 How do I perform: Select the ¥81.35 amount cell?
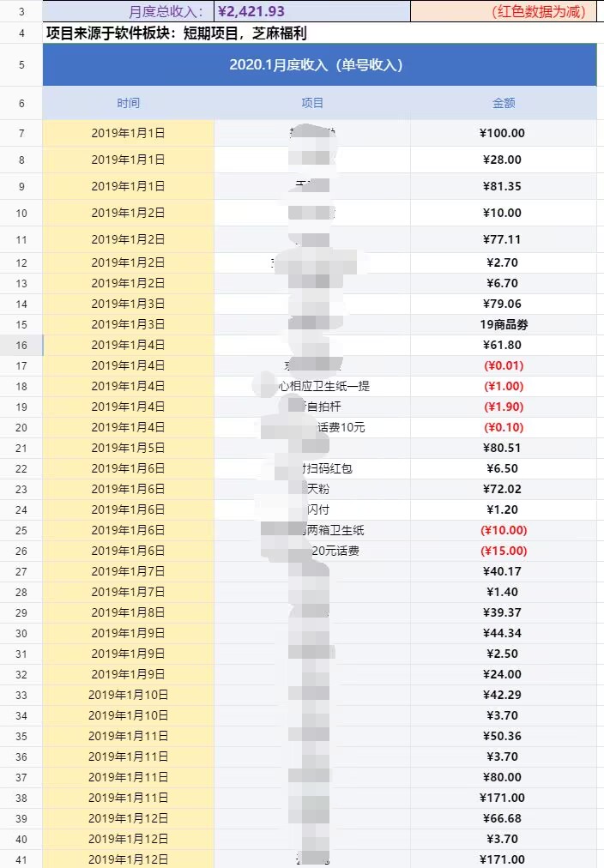point(504,186)
